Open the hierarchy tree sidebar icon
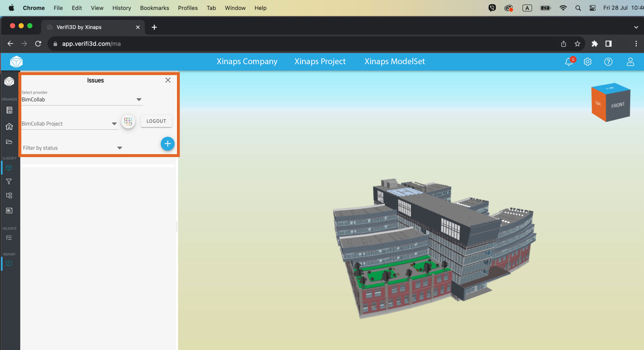This screenshot has width=644, height=350. pyautogui.click(x=9, y=195)
